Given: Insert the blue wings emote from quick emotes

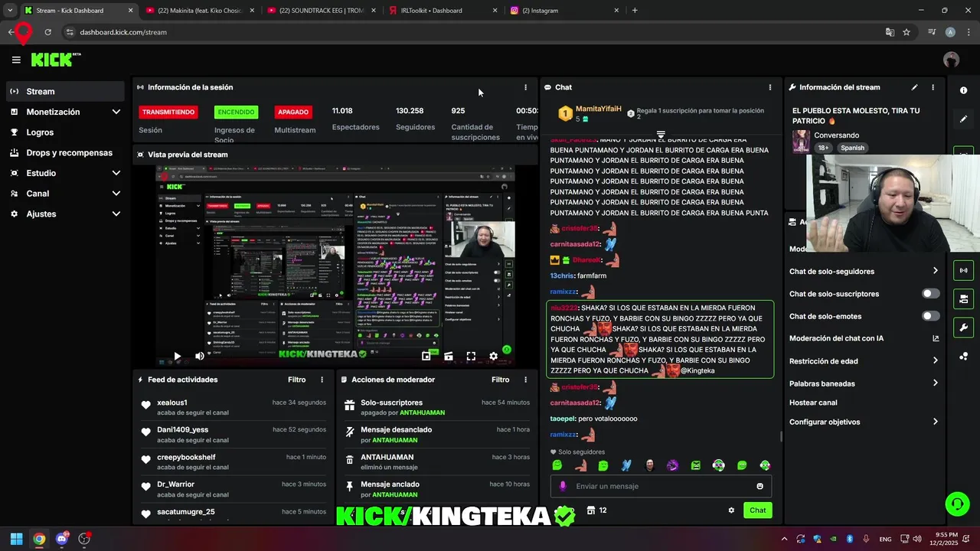Looking at the screenshot, I should [x=626, y=465].
